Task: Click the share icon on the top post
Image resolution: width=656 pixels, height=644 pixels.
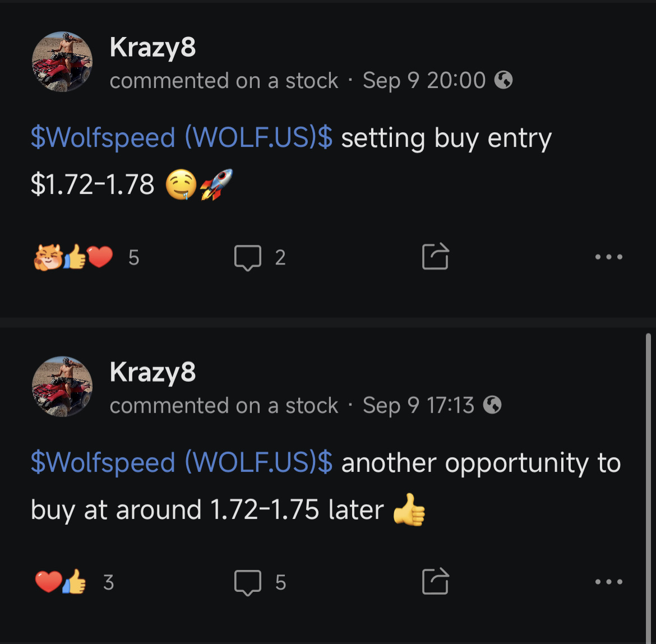Action: coord(436,256)
